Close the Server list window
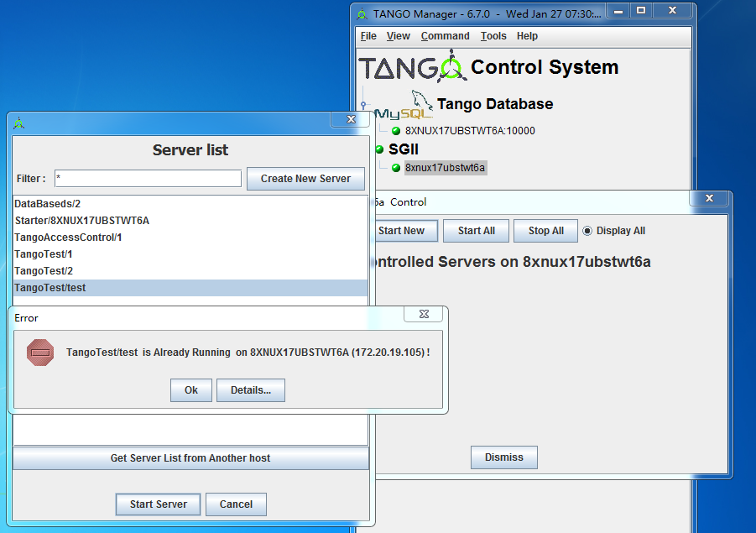Viewport: 756px width, 533px height. pyautogui.click(x=351, y=119)
